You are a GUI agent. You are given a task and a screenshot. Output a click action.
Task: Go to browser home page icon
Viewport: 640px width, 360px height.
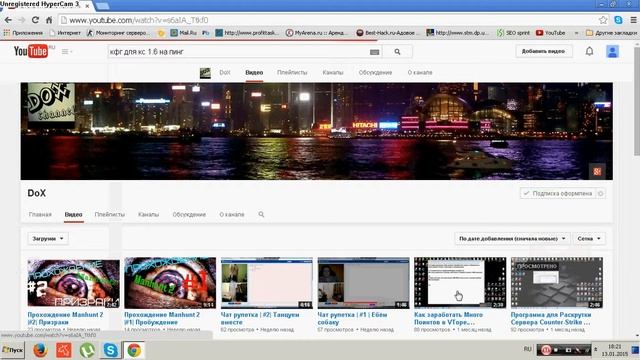tap(49, 20)
